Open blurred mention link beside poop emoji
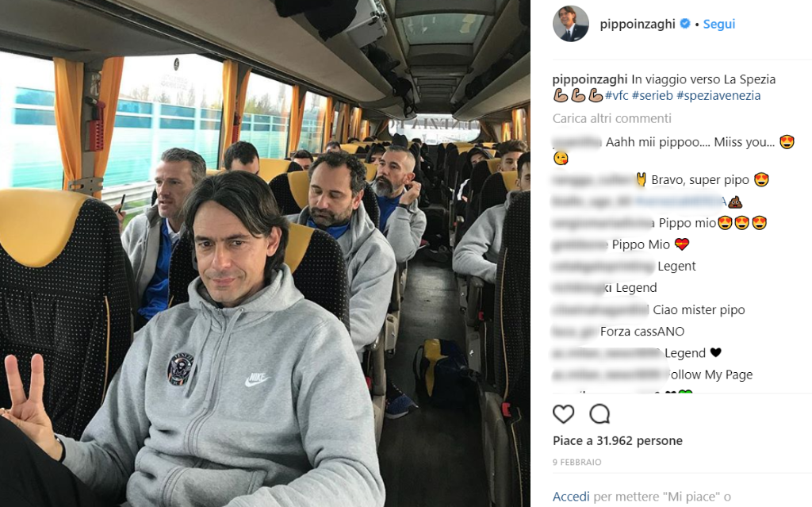Image resolution: width=812 pixels, height=507 pixels. (x=681, y=202)
